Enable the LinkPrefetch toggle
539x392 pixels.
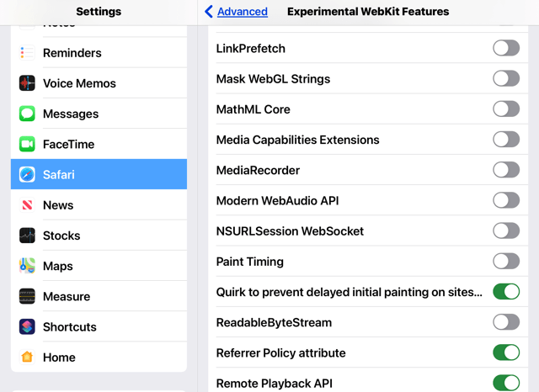click(x=506, y=48)
